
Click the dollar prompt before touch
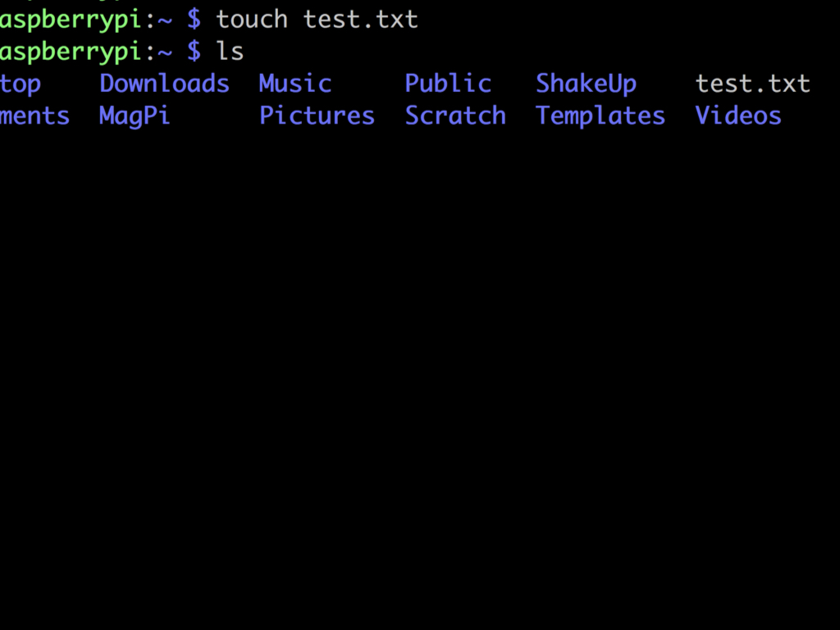[x=194, y=20]
